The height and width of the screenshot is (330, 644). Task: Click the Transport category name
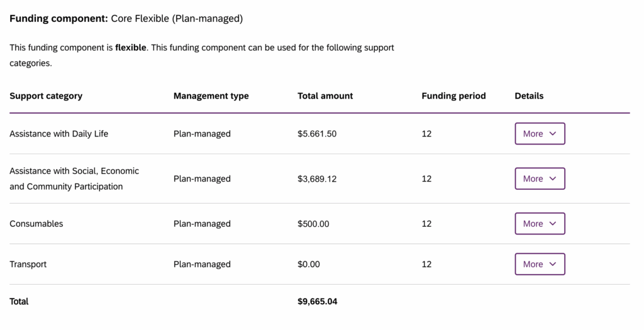pos(28,265)
